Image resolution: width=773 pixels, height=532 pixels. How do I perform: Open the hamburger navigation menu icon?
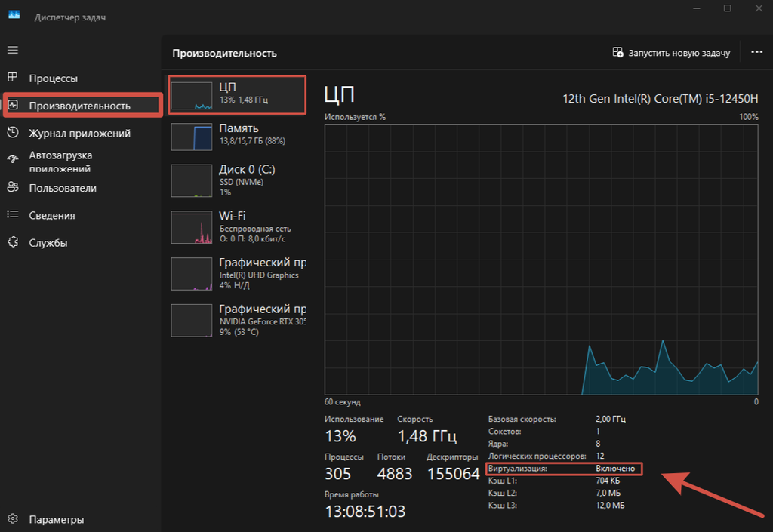[x=13, y=50]
